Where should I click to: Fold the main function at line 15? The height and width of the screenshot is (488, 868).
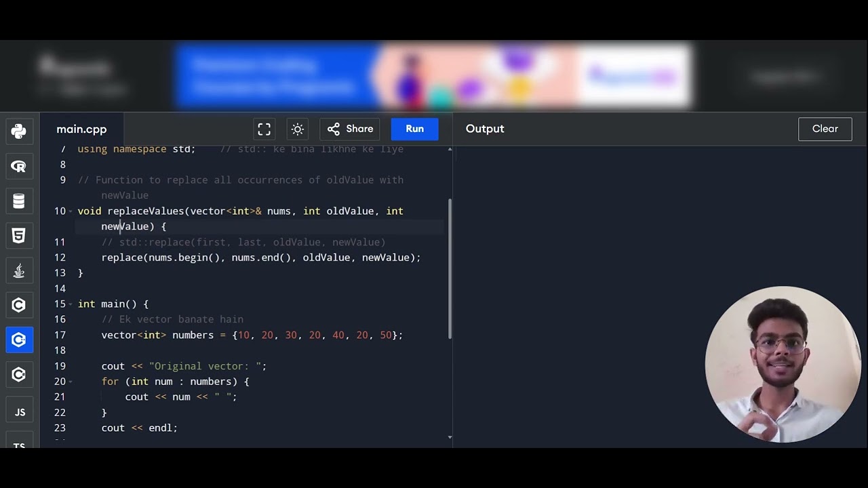coord(71,304)
